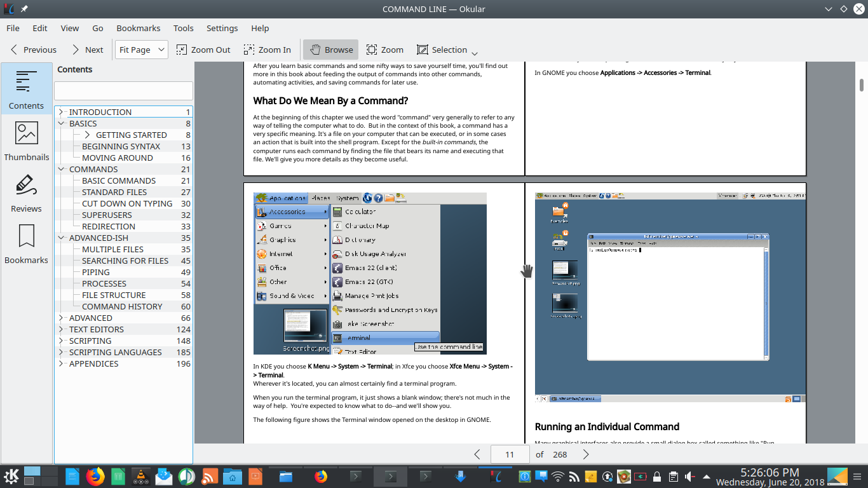Open the Help menu
This screenshot has height=488, width=868.
point(260,28)
